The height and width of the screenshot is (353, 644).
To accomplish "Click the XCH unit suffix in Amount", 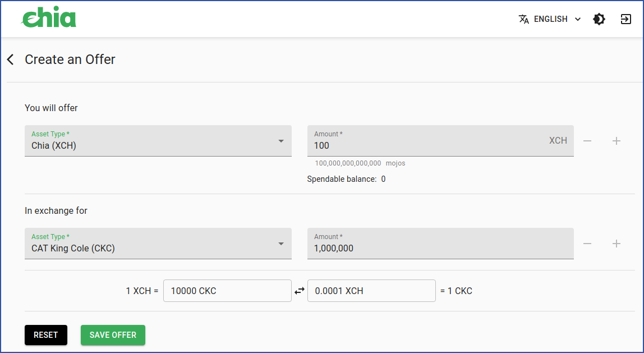I will click(x=558, y=140).
